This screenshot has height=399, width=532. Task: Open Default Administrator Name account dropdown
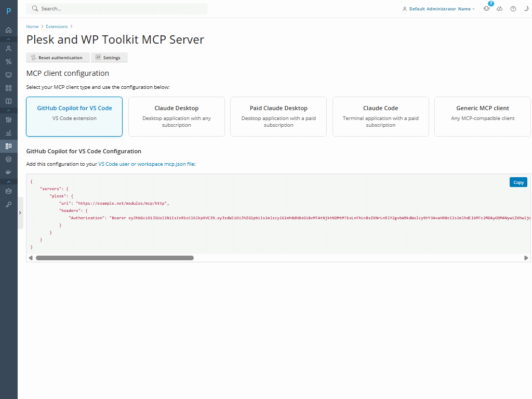[438, 9]
